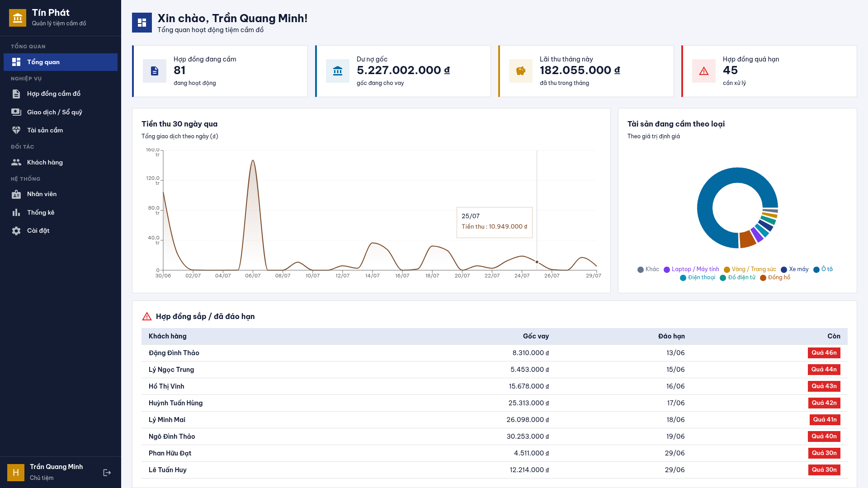
Task: Open the Tổng quan menu item
Action: pyautogui.click(x=61, y=62)
